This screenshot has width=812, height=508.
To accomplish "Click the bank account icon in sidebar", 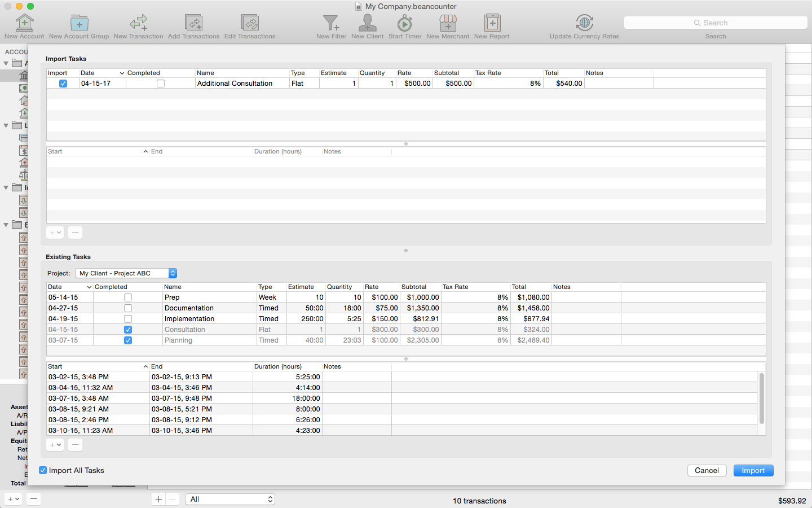I will tap(23, 75).
